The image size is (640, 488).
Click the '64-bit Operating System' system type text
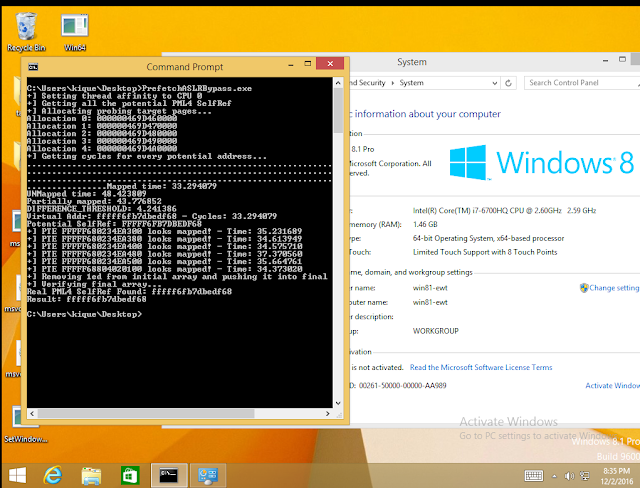point(488,238)
